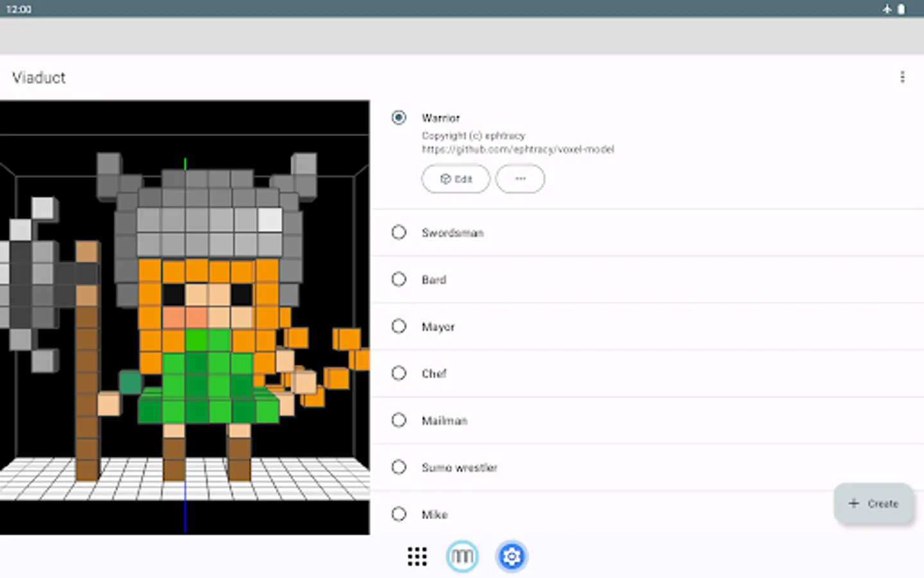
Task: Click the pencil Edit icon for Warrior
Action: [446, 179]
